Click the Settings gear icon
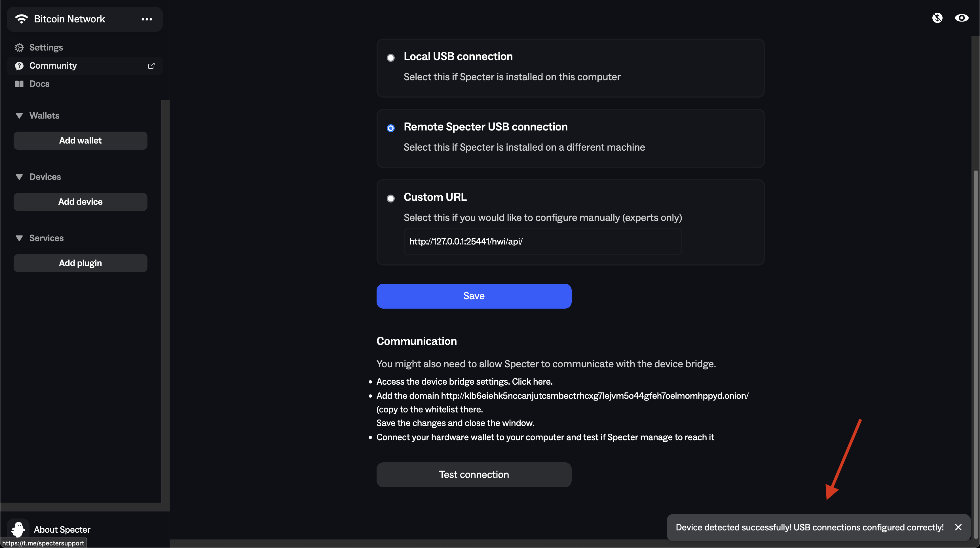Image resolution: width=980 pixels, height=548 pixels. coord(19,48)
